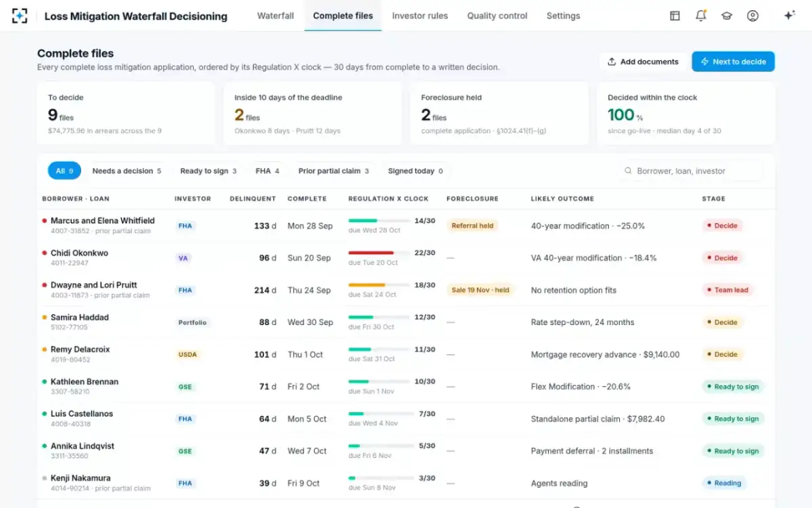Click the Portfolio investor badge
Viewport: 812px width, 508px height.
click(192, 322)
